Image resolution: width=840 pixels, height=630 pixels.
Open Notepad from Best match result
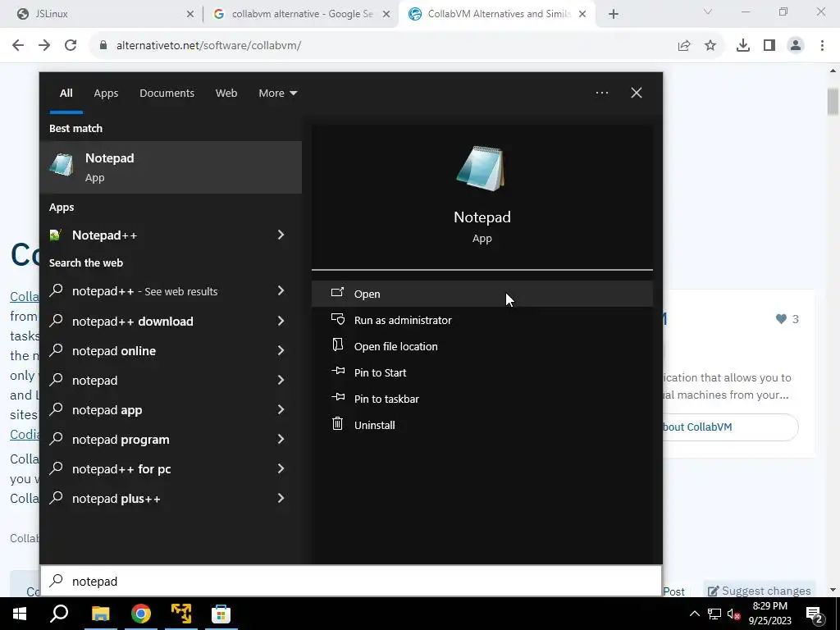[x=171, y=167]
